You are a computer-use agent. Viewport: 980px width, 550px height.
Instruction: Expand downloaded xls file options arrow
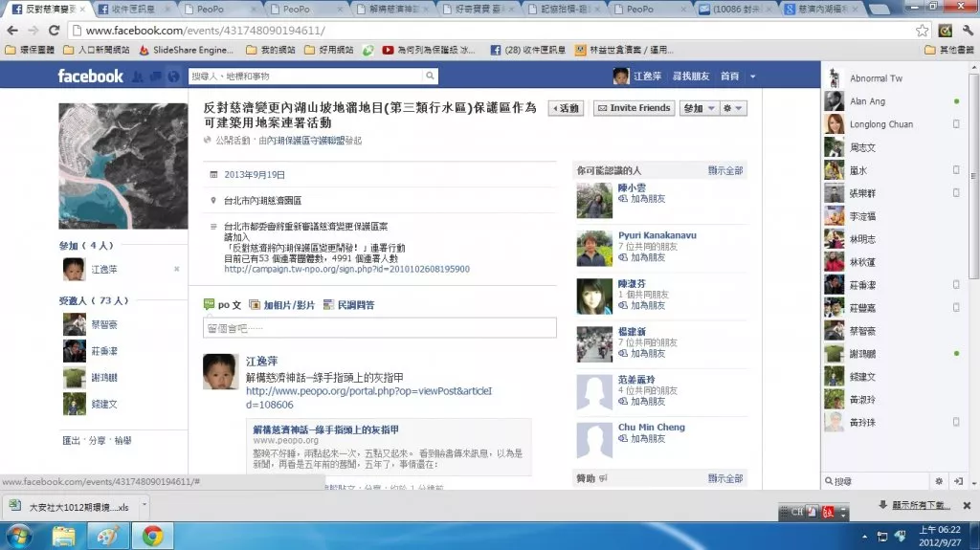(145, 504)
